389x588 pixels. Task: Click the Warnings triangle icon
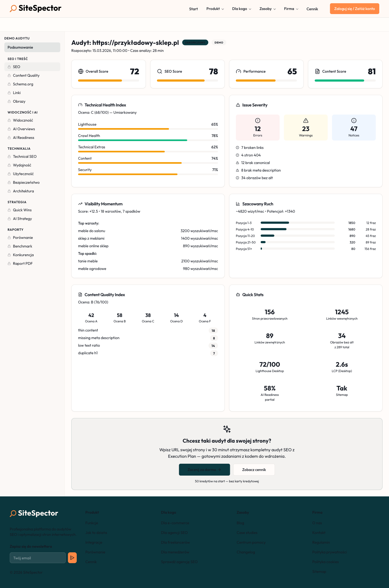click(x=306, y=121)
